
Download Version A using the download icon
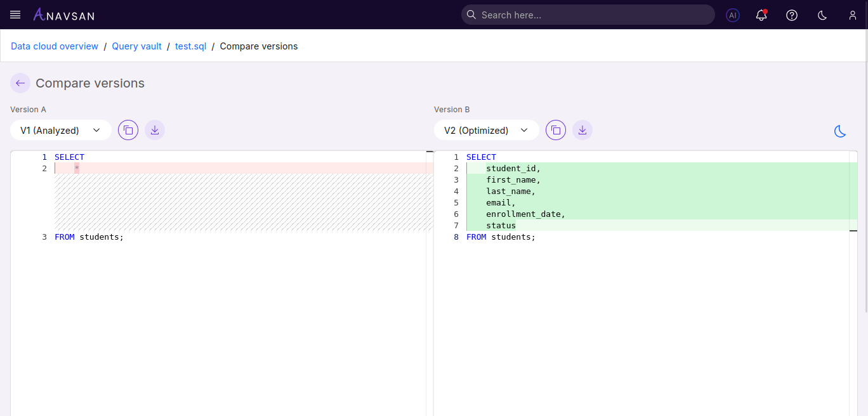tap(155, 129)
